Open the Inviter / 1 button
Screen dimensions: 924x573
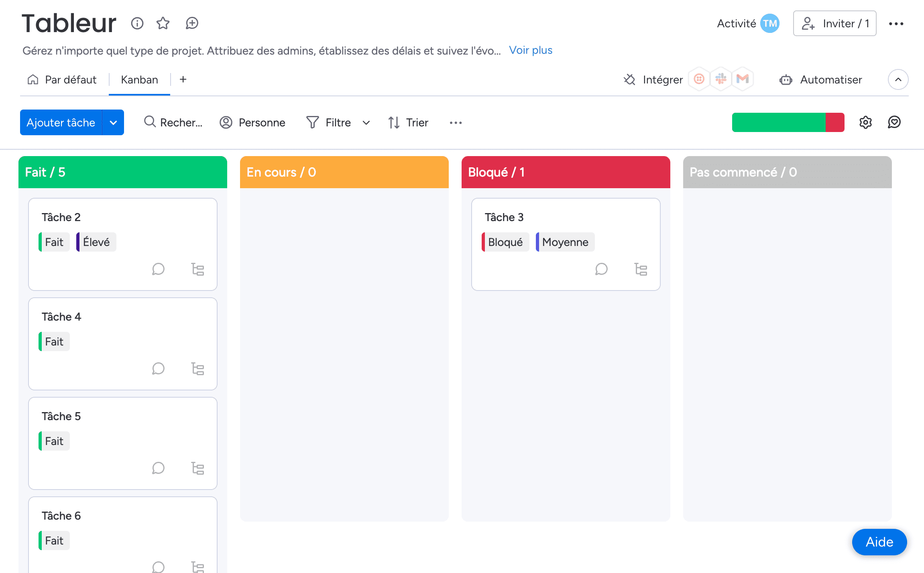point(834,23)
